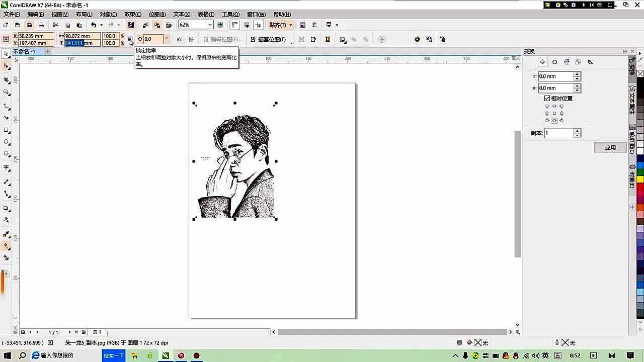Click the Cut scissors icon

55,25
